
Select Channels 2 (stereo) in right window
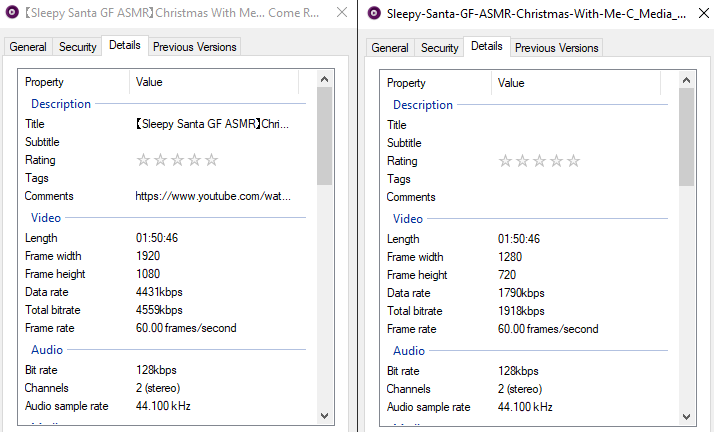pyautogui.click(x=520, y=389)
